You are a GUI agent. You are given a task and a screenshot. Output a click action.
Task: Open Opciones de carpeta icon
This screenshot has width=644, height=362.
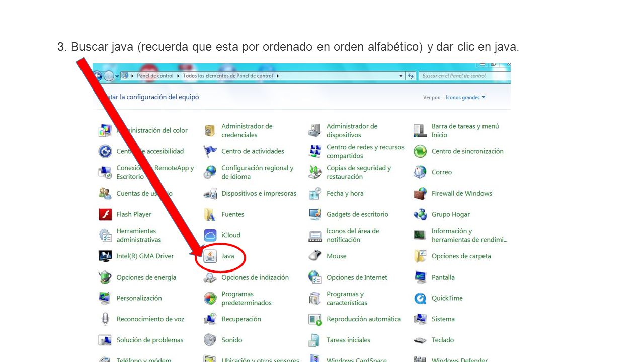pos(420,256)
